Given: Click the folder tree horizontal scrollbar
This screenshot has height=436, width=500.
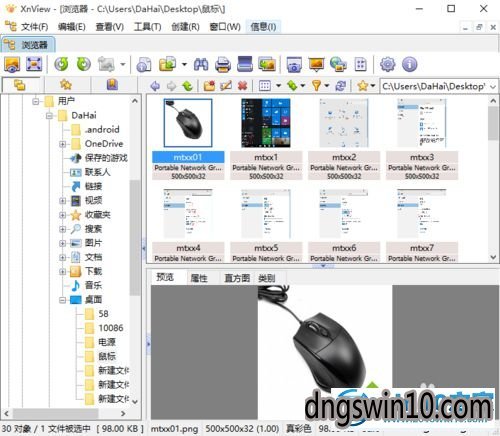Looking at the screenshot, I should pyautogui.click(x=65, y=413).
